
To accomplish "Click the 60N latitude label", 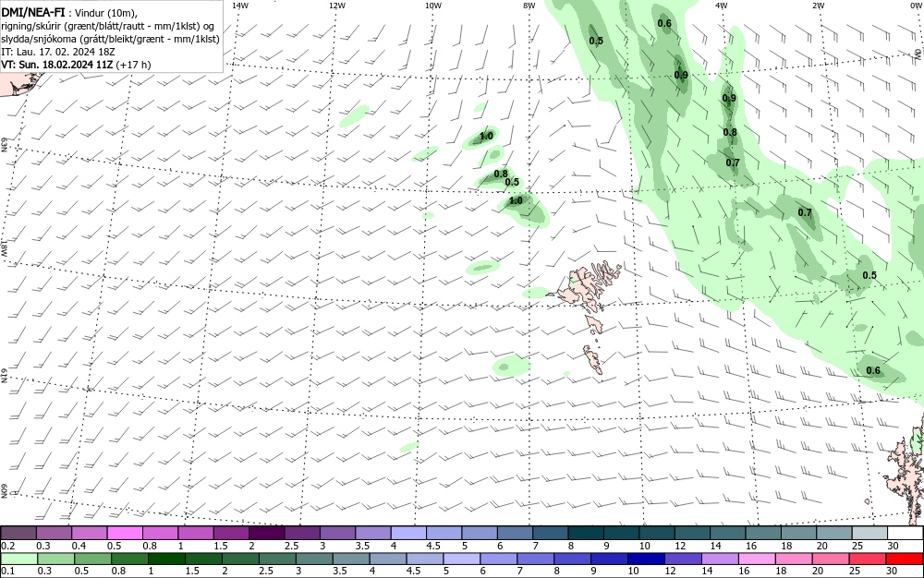I will coord(5,491).
